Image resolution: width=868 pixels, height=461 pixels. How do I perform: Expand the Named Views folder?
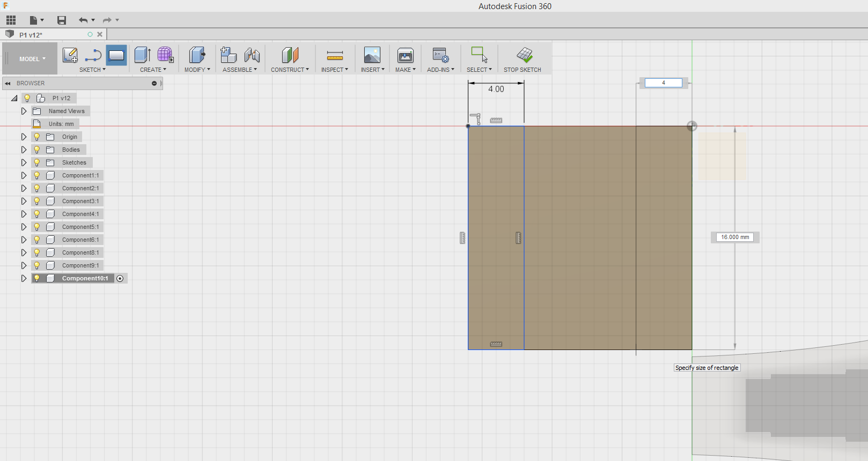point(24,111)
